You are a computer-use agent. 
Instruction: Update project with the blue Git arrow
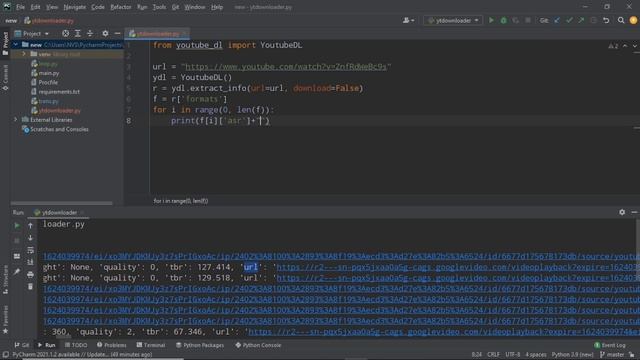pyautogui.click(x=557, y=20)
